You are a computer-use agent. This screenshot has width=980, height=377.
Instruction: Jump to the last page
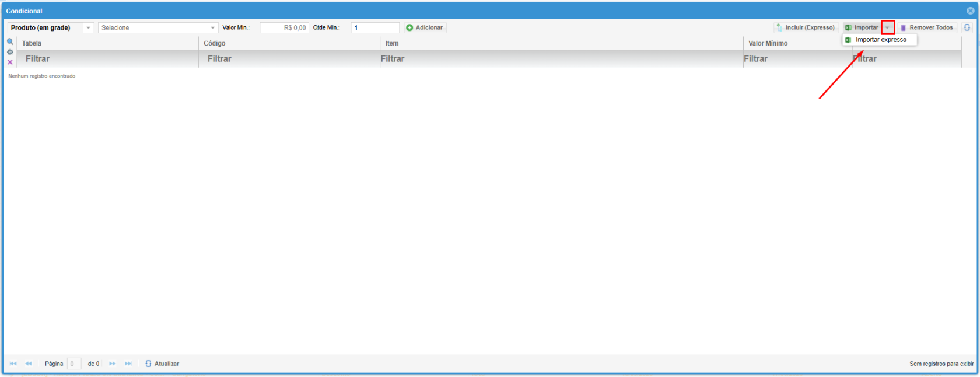128,364
